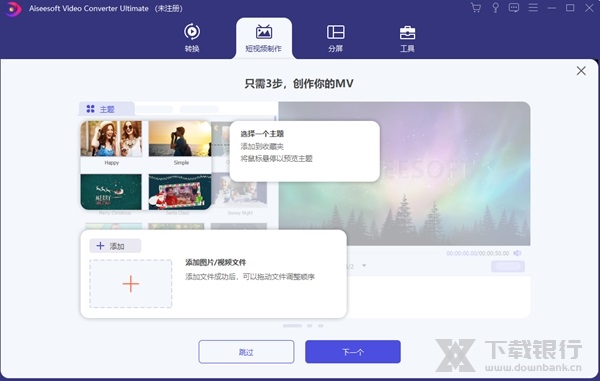
Task: Click the 下一个 button
Action: (353, 352)
